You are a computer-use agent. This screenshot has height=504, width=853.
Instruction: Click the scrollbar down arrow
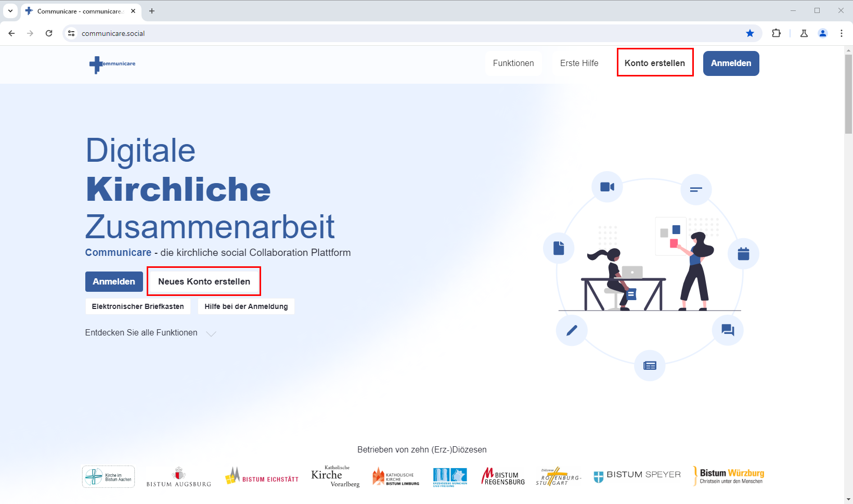point(848,499)
